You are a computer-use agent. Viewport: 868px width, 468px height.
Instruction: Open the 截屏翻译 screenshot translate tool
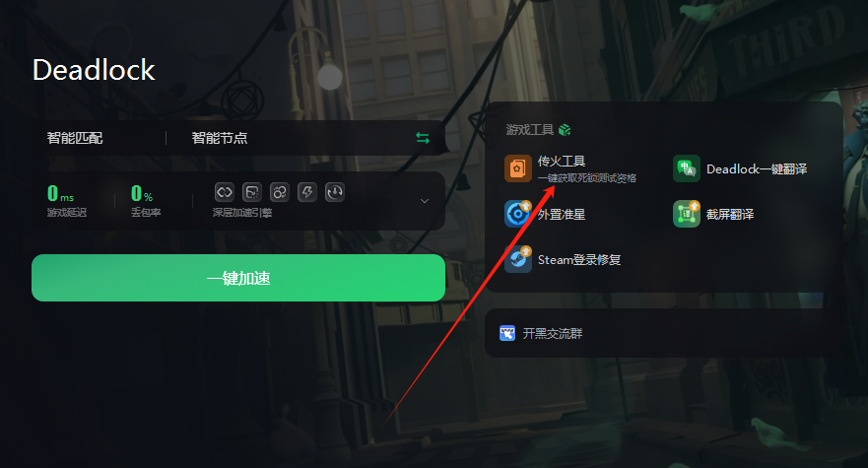(687, 214)
